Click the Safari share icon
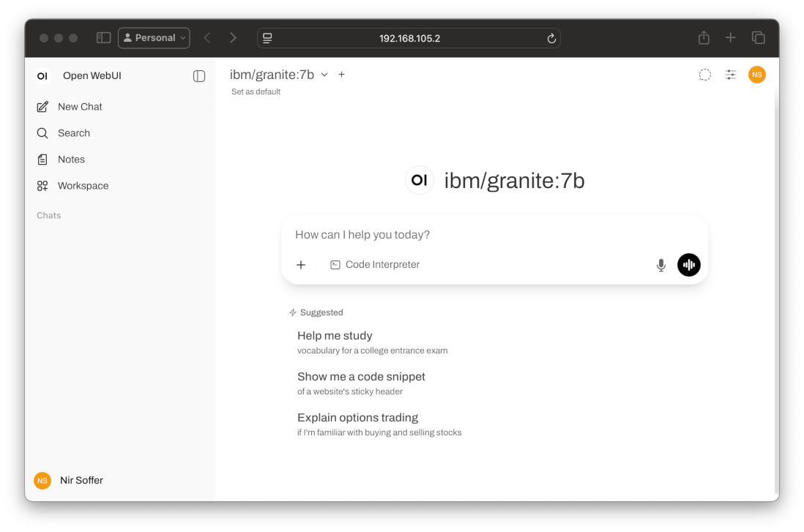Image resolution: width=804 pixels, height=532 pixels. [x=704, y=38]
